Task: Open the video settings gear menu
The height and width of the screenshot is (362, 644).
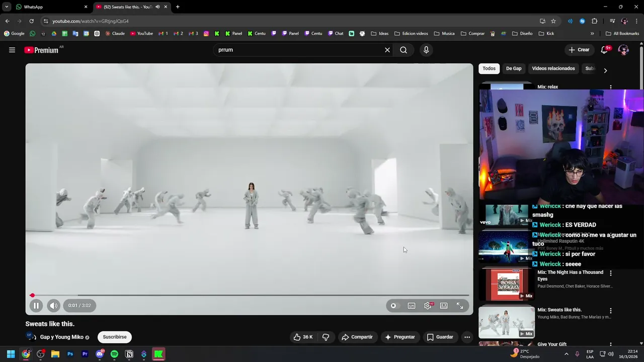Action: coord(428,305)
